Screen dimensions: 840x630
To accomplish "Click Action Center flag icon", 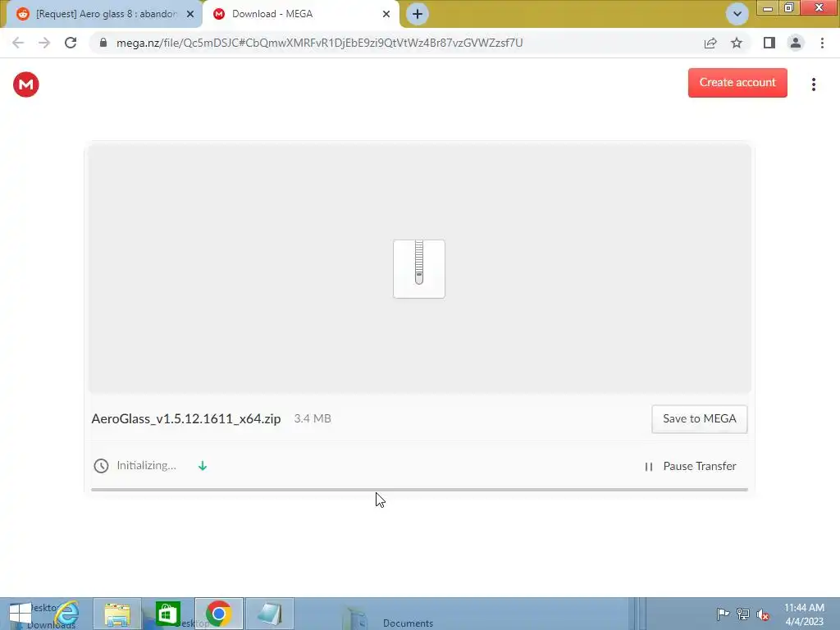I will [x=723, y=614].
